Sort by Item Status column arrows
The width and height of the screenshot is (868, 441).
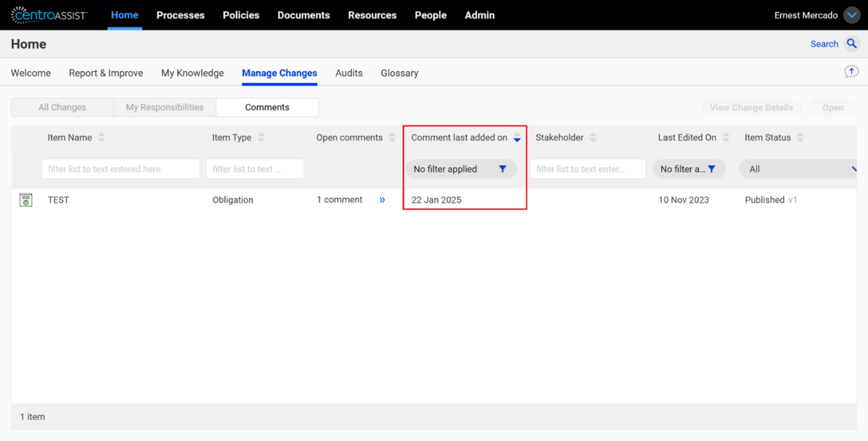[x=800, y=137]
